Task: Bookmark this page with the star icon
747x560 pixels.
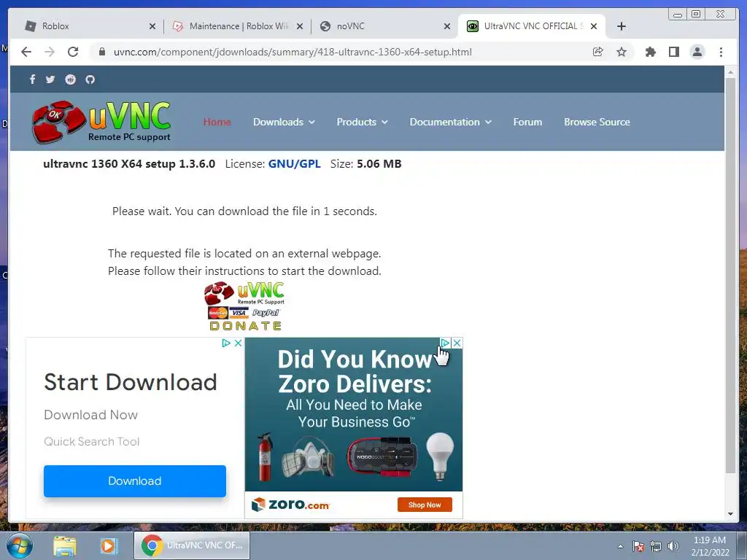Action: pos(622,52)
